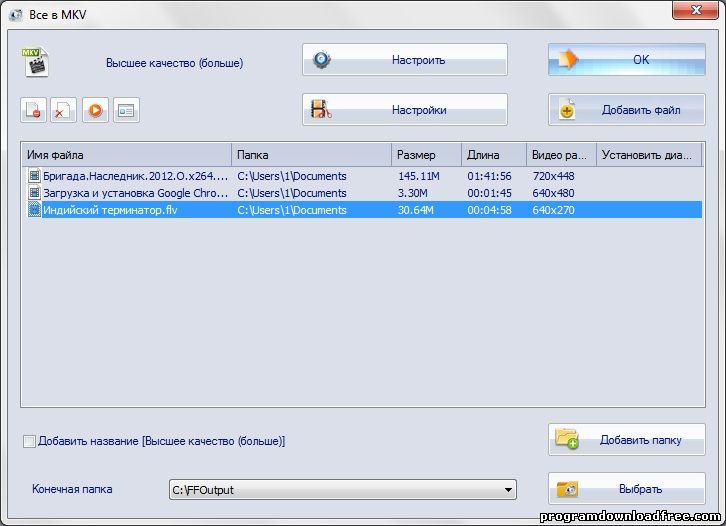Click the film icon beside Загрузка и установка
Viewport: 726px width, 526px height.
pyautogui.click(x=34, y=193)
